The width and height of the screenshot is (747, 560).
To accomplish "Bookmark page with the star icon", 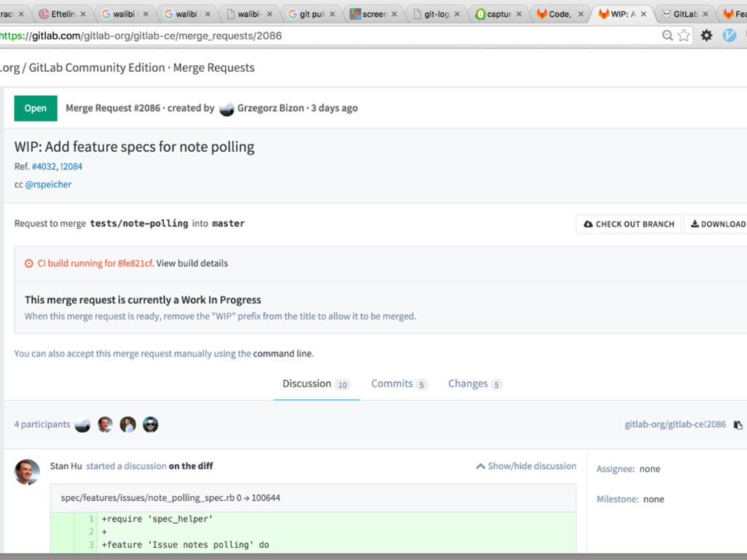I will point(684,35).
